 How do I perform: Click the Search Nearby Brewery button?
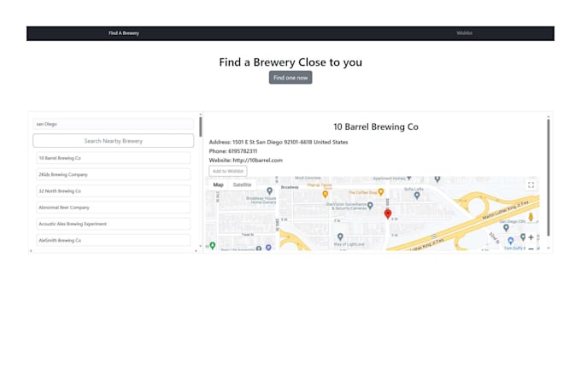point(113,141)
